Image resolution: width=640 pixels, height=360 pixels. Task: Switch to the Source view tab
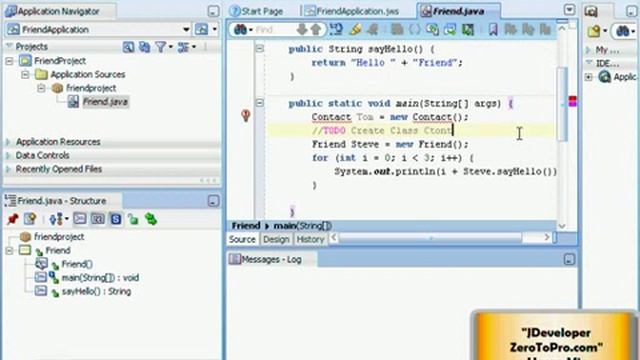(242, 239)
